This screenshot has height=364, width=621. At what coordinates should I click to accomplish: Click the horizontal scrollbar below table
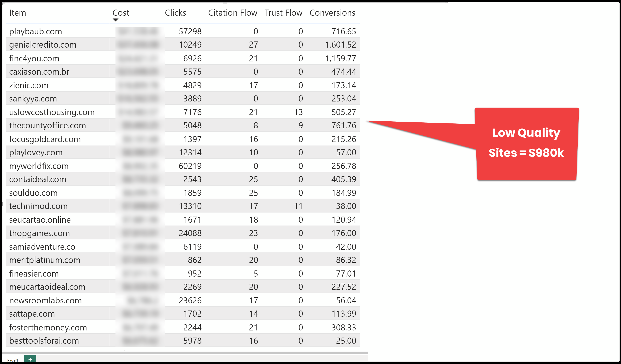(184, 353)
